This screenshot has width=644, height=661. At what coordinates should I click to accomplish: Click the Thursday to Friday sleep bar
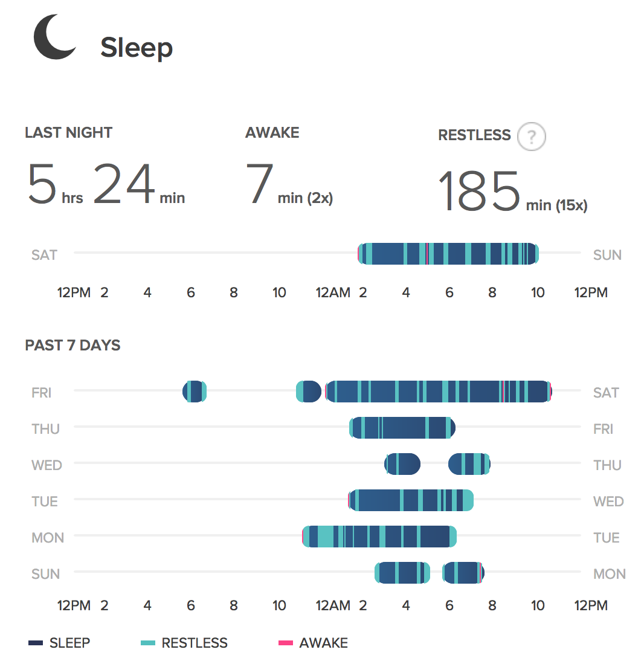click(402, 428)
